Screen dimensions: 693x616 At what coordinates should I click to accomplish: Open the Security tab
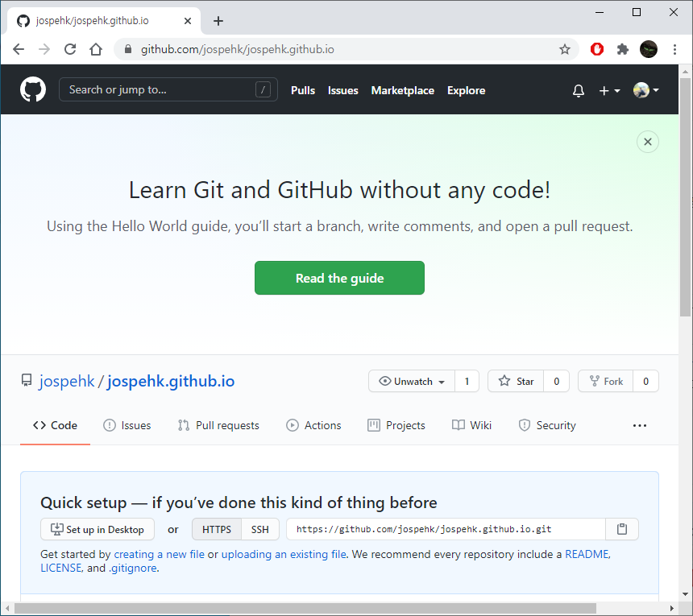coord(547,425)
